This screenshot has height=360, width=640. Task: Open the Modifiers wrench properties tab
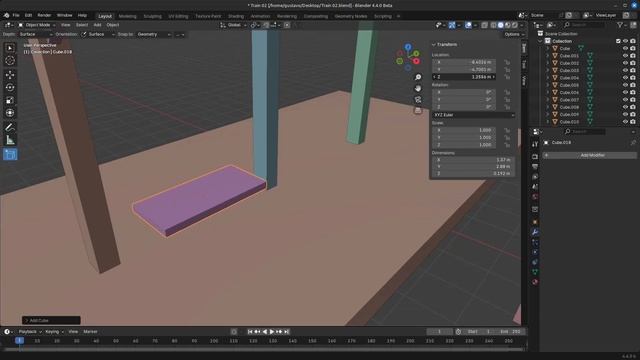(535, 232)
